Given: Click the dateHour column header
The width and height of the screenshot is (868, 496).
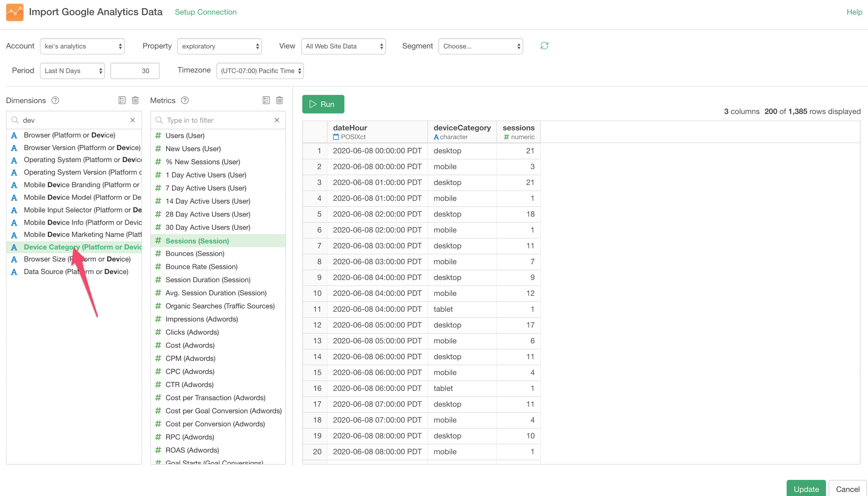Looking at the screenshot, I should (x=377, y=132).
